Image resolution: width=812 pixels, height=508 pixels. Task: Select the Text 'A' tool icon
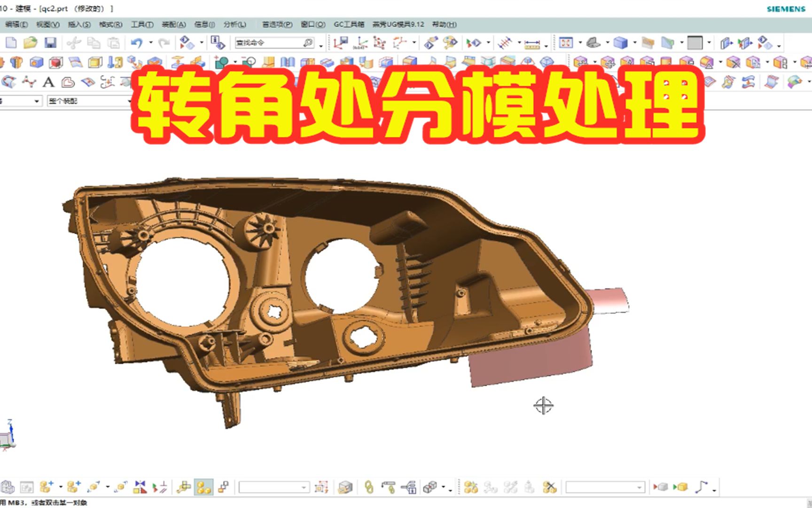[x=48, y=82]
